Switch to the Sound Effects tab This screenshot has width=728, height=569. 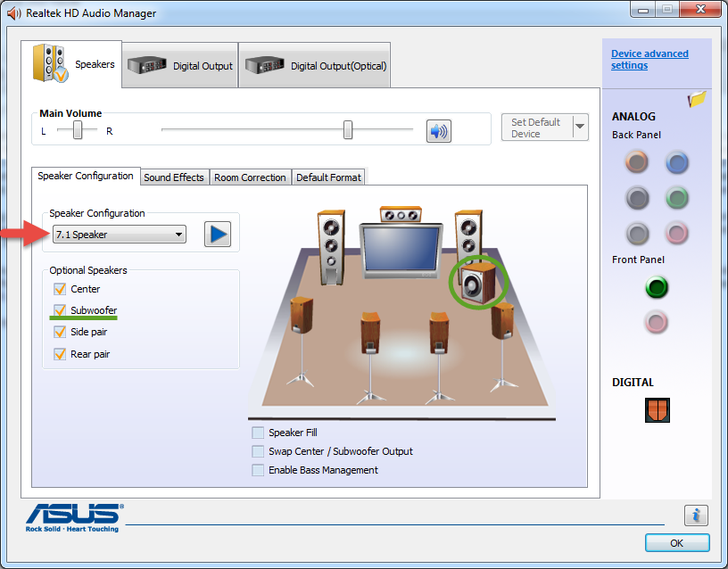174,177
